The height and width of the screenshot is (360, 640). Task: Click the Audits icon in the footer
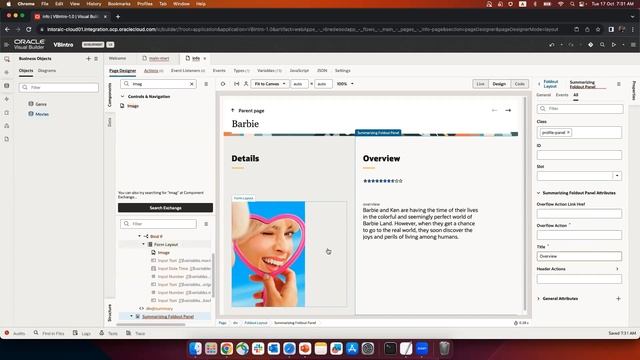7,333
